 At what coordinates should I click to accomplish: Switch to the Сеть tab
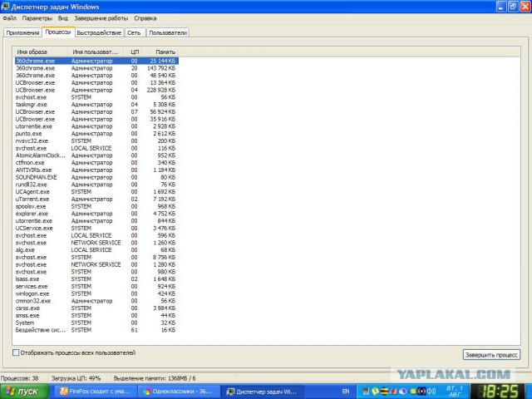click(x=135, y=33)
